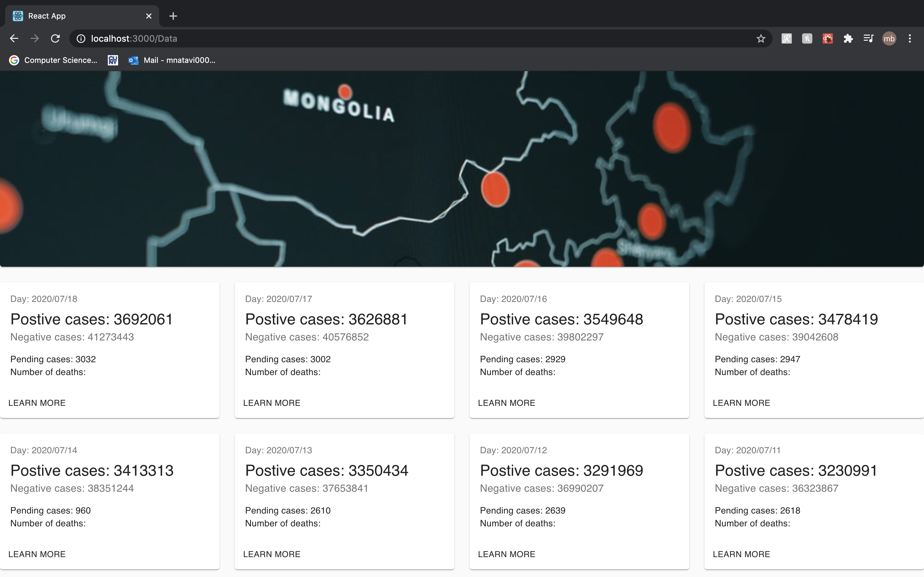View site information icon
This screenshot has height=577, width=924.
81,38
